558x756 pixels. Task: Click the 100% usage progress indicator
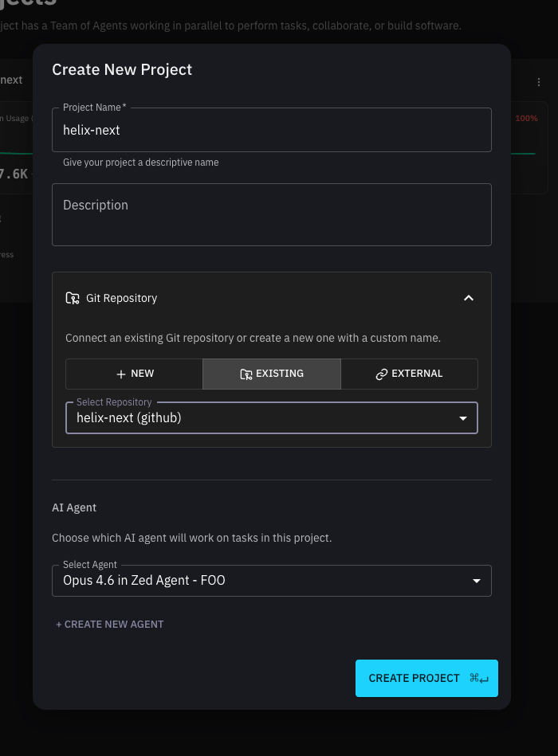tap(526, 119)
